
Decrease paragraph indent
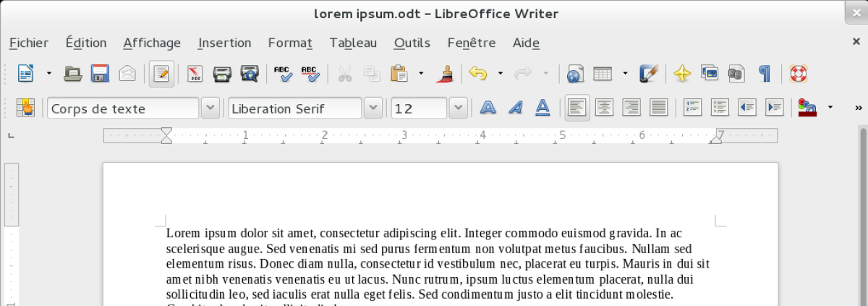(747, 109)
